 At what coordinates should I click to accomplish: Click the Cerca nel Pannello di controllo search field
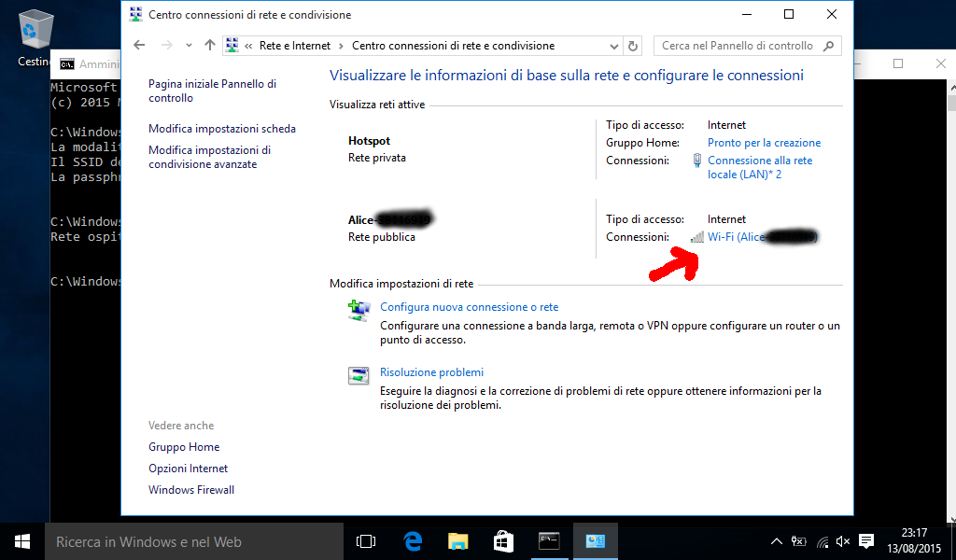coord(742,45)
